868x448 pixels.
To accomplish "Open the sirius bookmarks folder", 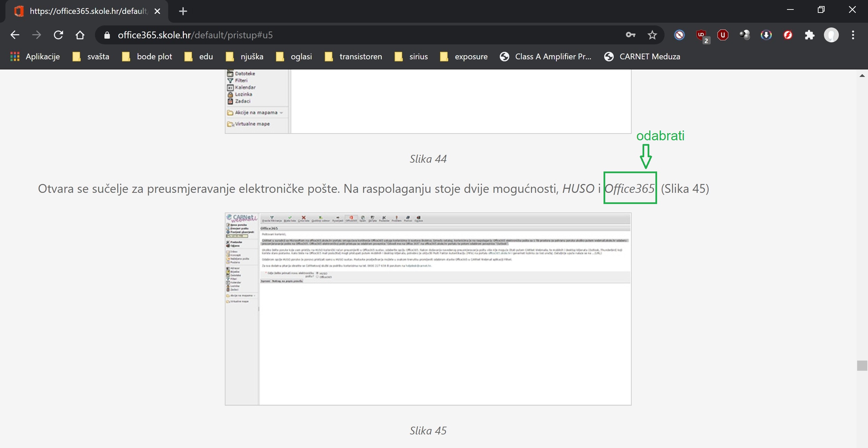I will click(411, 57).
